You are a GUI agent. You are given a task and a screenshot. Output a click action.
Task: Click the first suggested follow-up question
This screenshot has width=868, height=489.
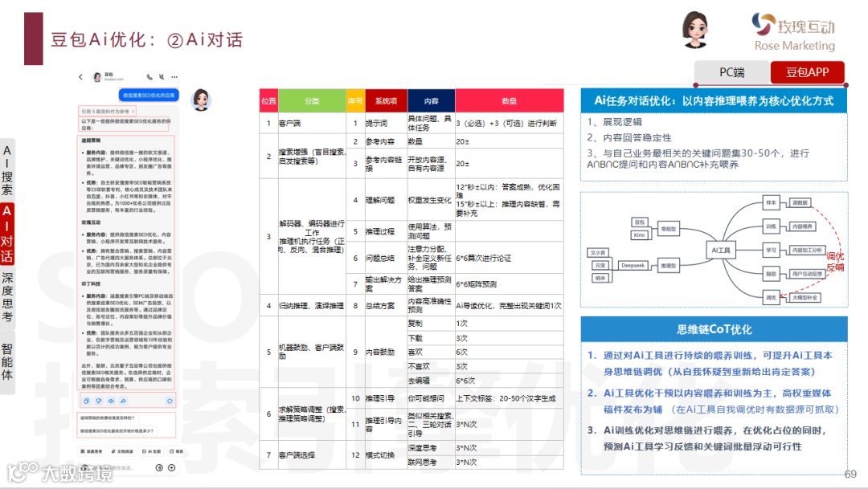[x=108, y=418]
